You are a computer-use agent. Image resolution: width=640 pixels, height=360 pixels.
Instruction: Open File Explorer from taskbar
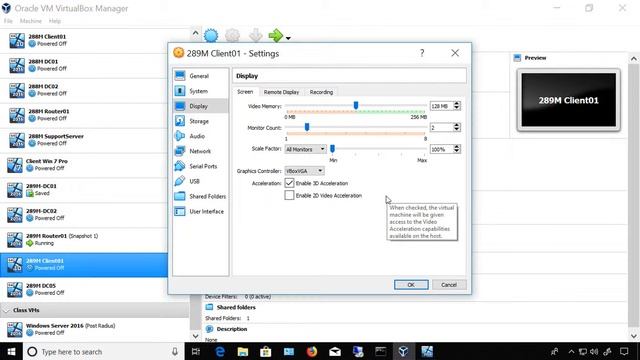(243, 351)
